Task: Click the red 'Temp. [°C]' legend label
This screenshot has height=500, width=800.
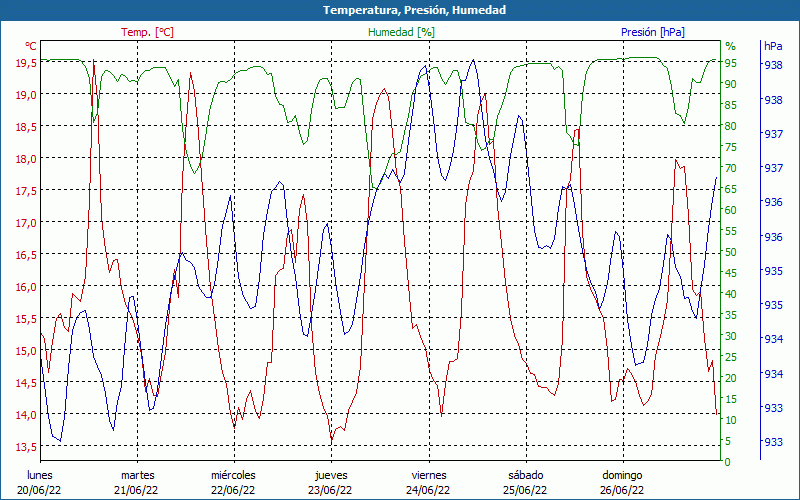Action: tap(147, 32)
